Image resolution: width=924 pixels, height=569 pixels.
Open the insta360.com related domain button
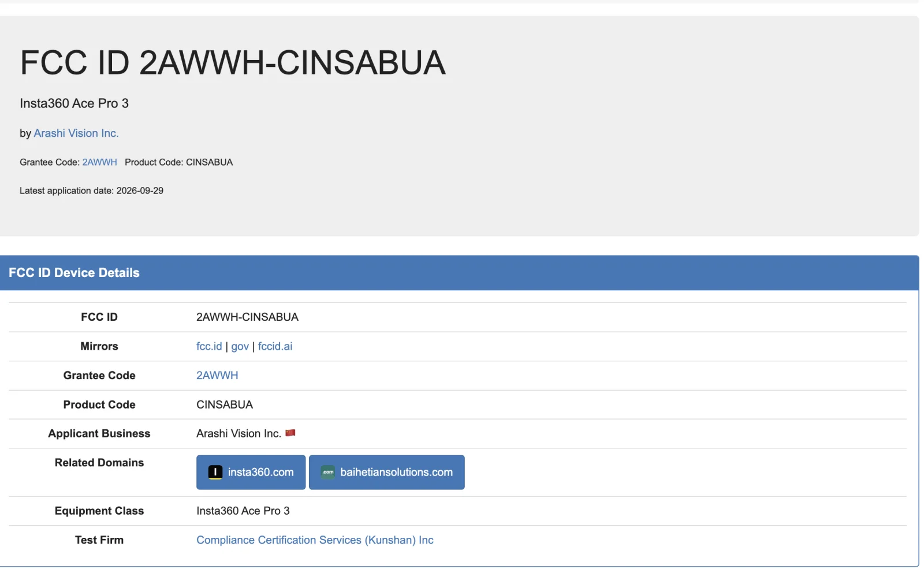251,472
